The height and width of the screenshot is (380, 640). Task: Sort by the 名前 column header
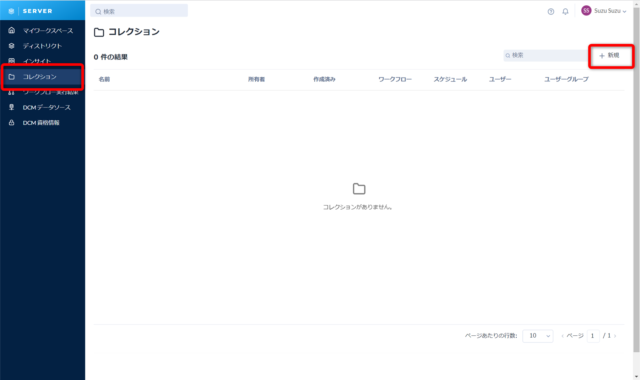pyautogui.click(x=104, y=79)
